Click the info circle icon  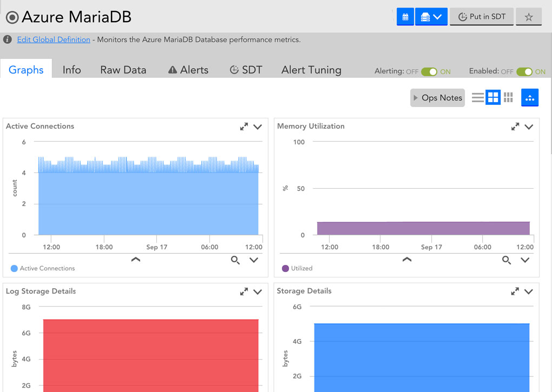pyautogui.click(x=8, y=39)
